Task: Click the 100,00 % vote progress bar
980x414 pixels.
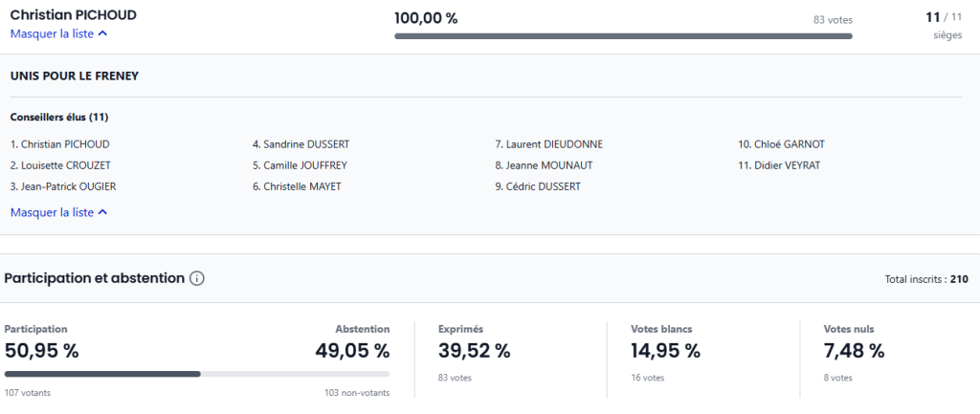Action: pos(623,36)
